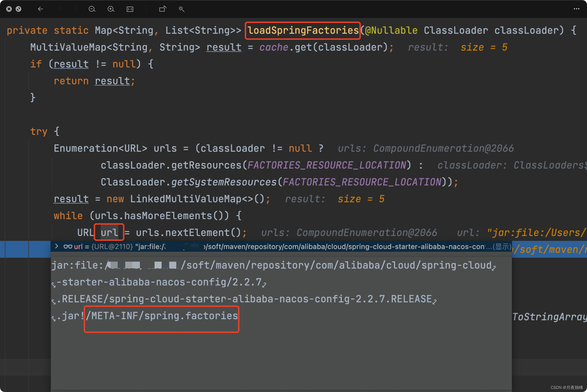Click the @Nullable annotation
The image size is (587, 392).
point(391,30)
